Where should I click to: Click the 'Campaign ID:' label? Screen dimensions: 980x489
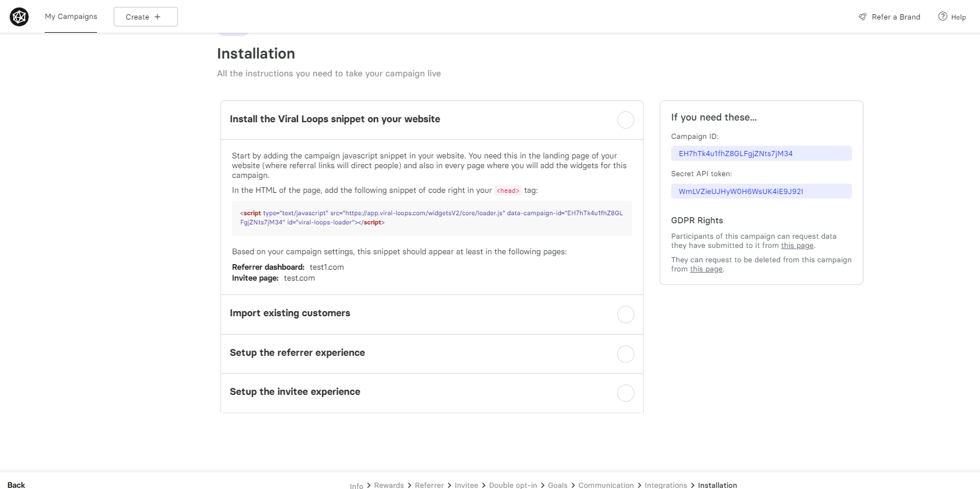pos(695,137)
